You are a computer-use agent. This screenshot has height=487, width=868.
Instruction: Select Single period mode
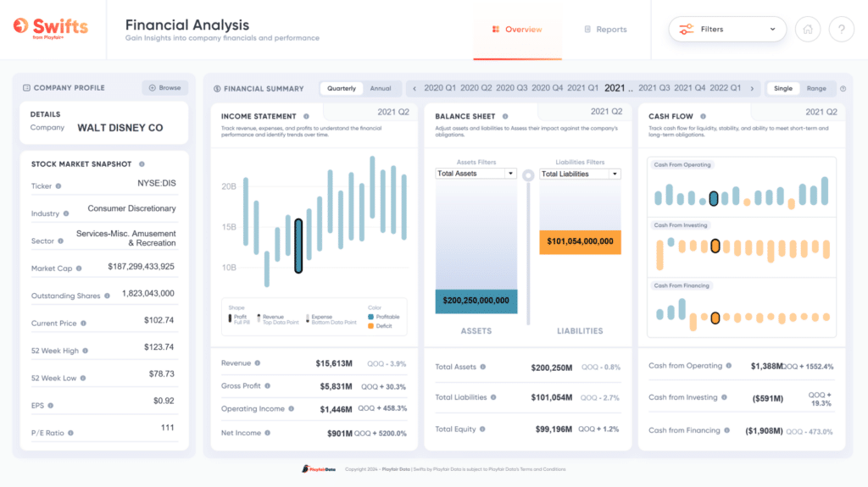(782, 89)
